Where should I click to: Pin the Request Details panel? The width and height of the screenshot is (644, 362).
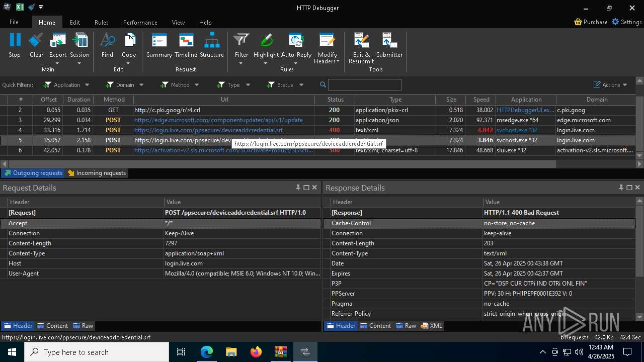[x=298, y=188]
